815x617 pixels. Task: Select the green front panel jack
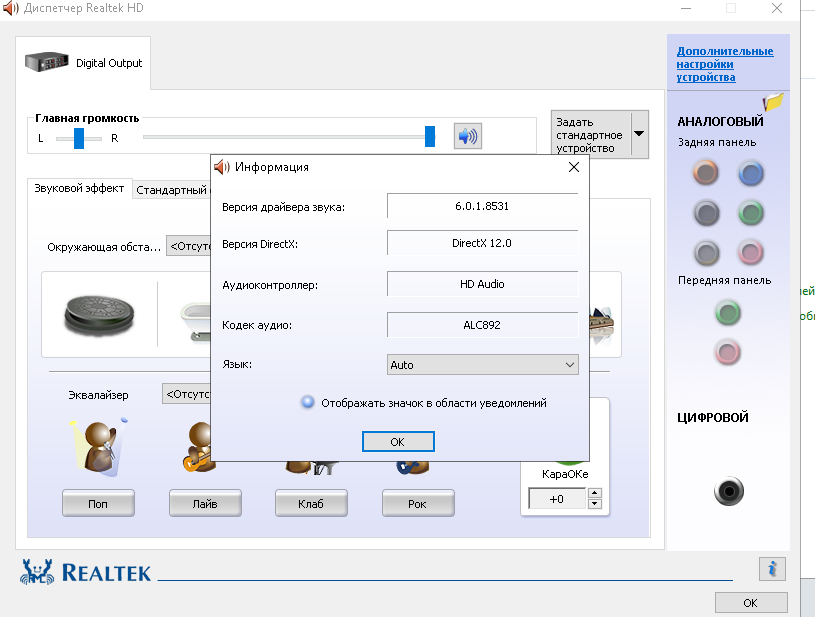pyautogui.click(x=728, y=313)
